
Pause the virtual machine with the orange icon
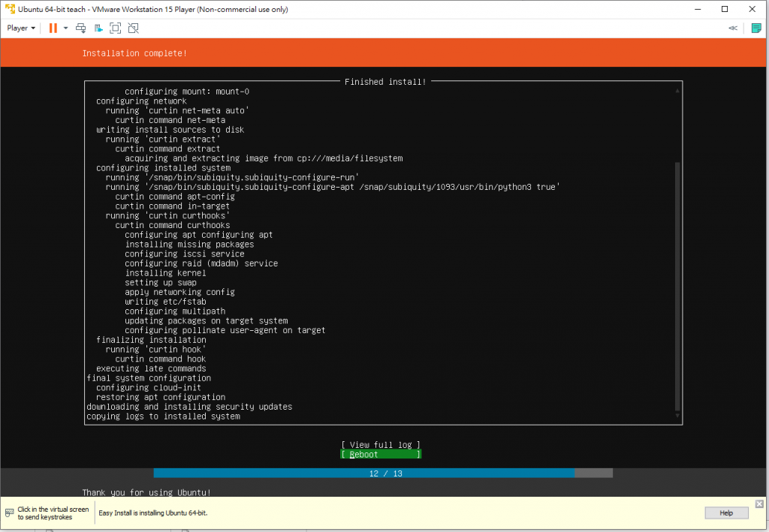point(53,28)
